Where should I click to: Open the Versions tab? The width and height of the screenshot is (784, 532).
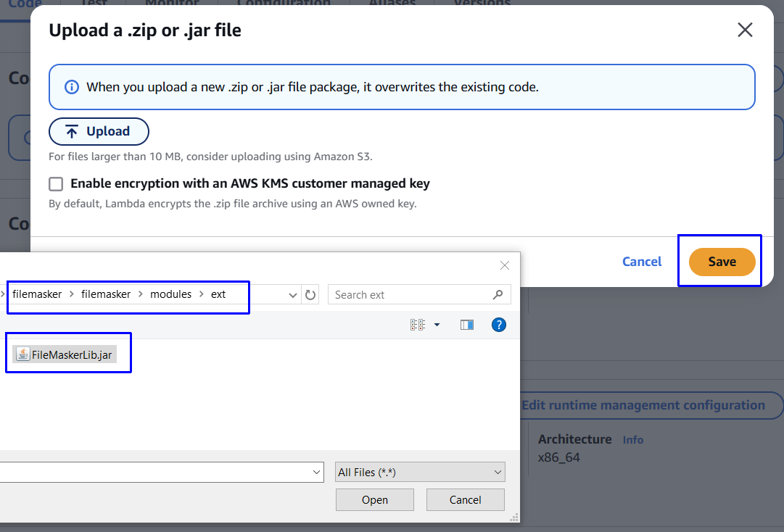click(482, 2)
